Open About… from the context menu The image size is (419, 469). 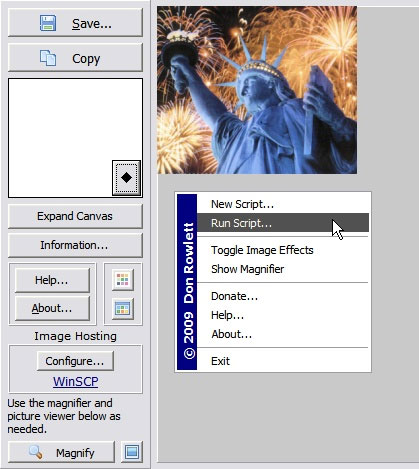231,334
